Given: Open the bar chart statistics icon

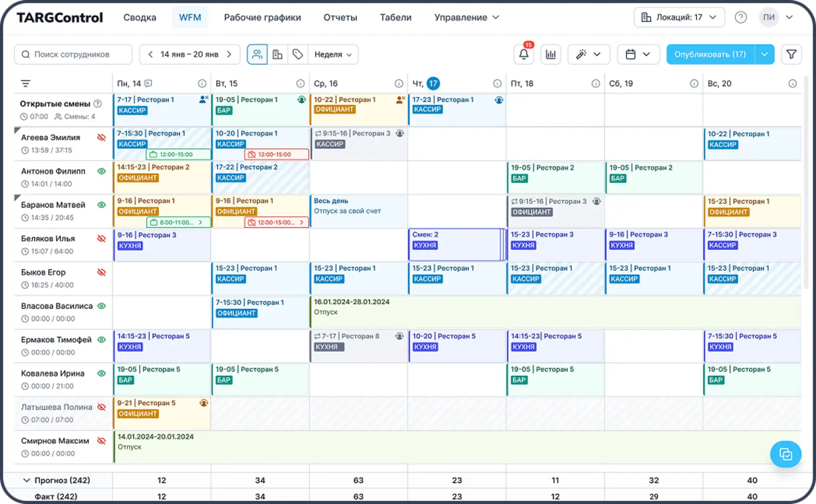Looking at the screenshot, I should pos(550,54).
